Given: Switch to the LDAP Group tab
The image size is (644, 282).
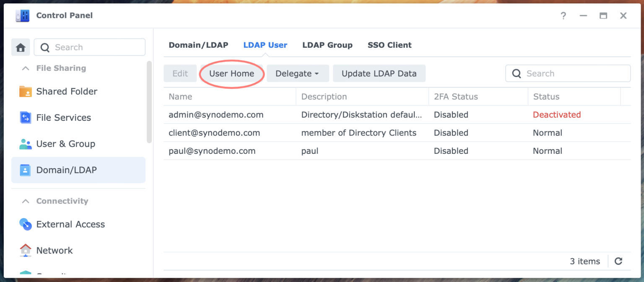Looking at the screenshot, I should (x=327, y=45).
